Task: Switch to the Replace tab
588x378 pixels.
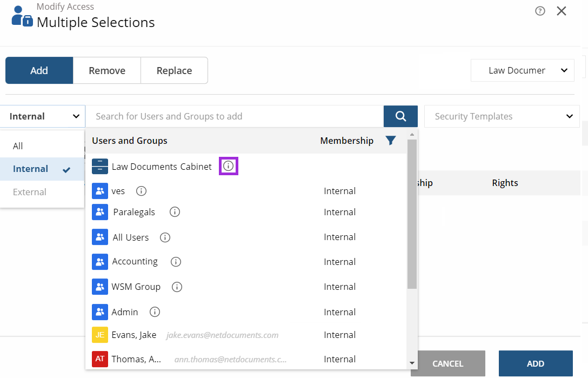Action: pyautogui.click(x=175, y=70)
